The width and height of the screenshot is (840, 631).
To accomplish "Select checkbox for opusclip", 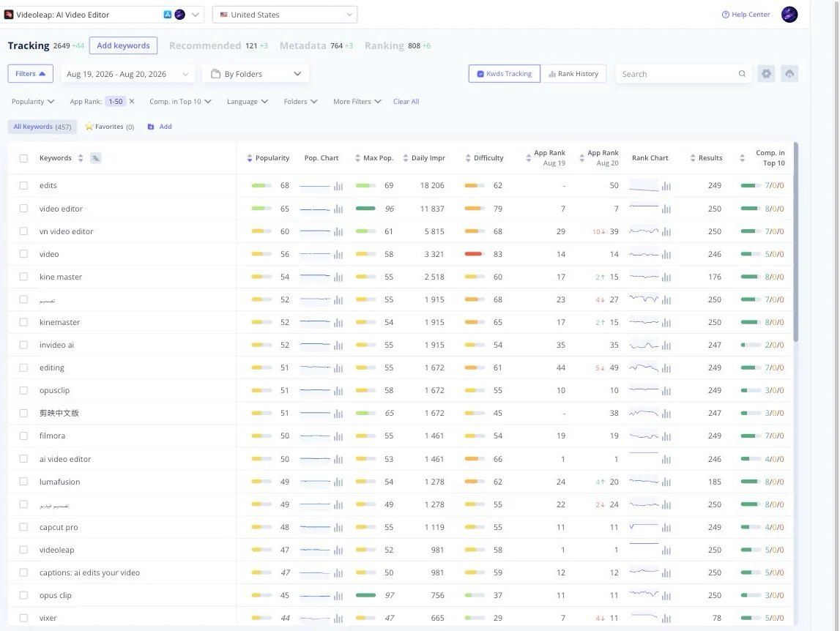I will [x=23, y=390].
